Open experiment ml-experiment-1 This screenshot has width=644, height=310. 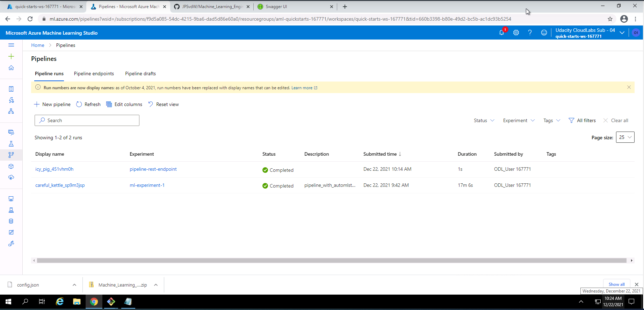click(147, 185)
